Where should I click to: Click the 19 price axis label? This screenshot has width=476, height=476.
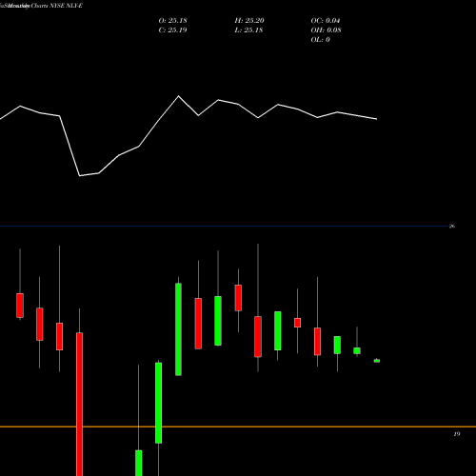(x=457, y=434)
